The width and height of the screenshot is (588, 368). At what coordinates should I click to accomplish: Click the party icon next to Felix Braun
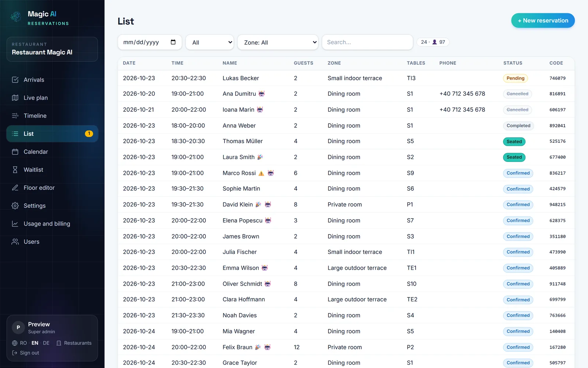coord(258,347)
